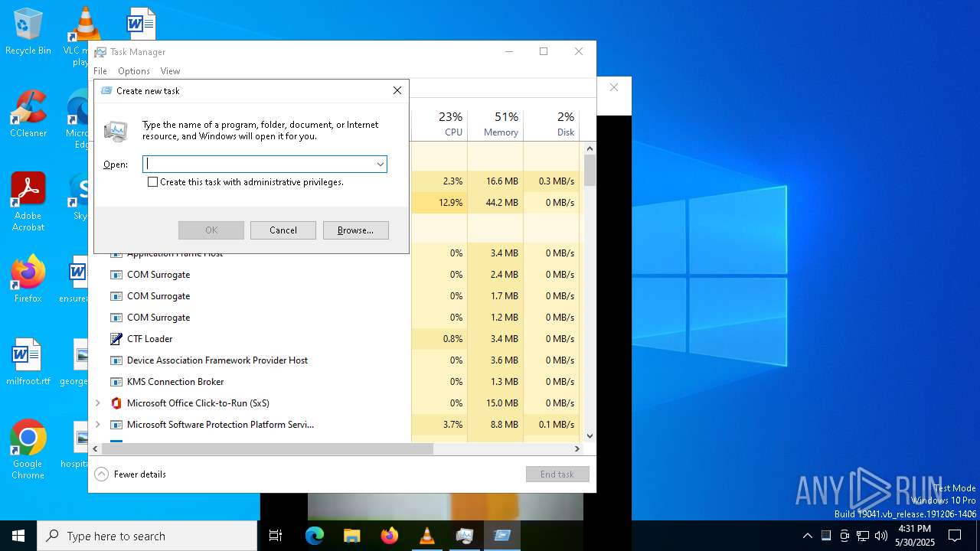The height and width of the screenshot is (551, 980).
Task: Switch to Create new task taskbar button
Action: [x=502, y=536]
